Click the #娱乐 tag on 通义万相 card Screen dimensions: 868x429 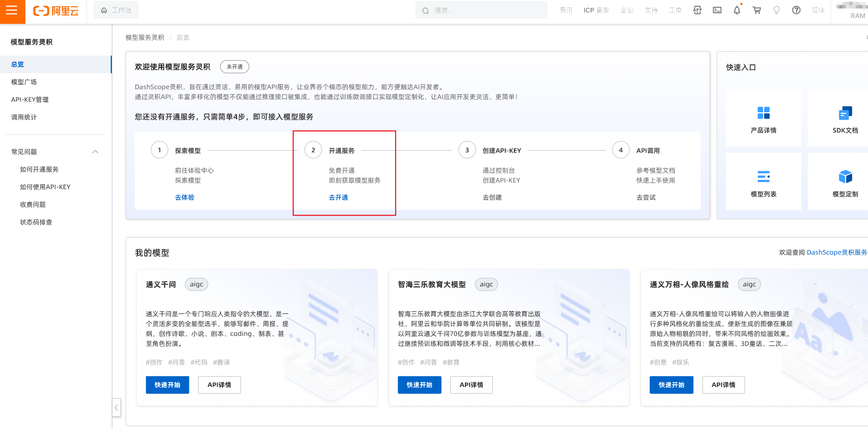(x=681, y=362)
